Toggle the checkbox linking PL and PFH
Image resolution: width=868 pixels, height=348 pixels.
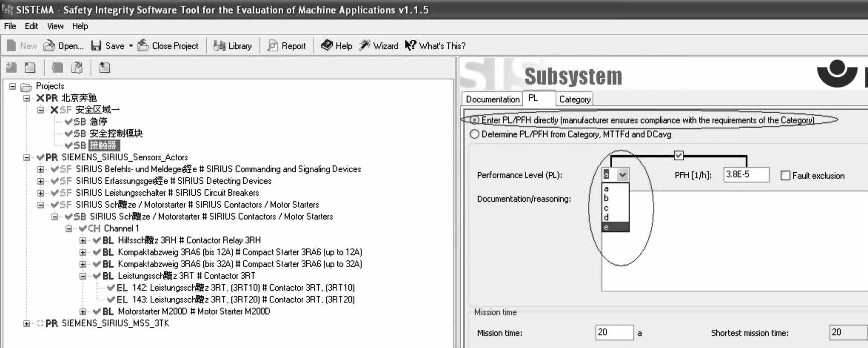click(679, 156)
